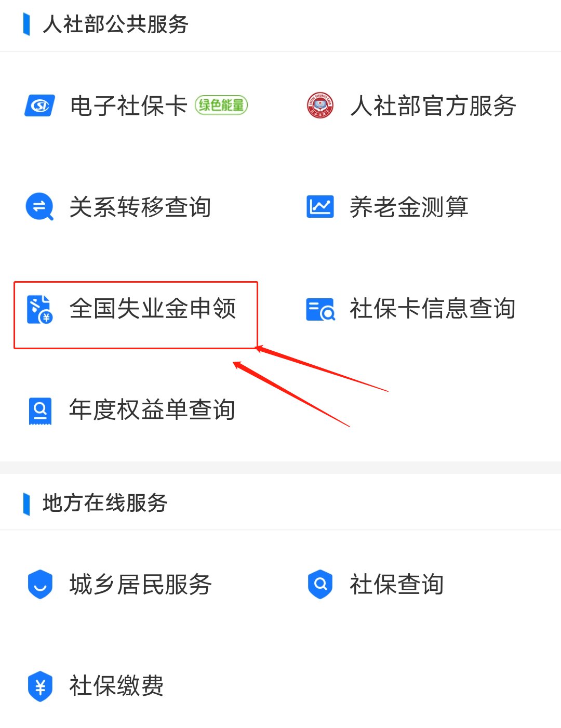Go to 养老金测算 label
The image size is (561, 728).
click(409, 207)
